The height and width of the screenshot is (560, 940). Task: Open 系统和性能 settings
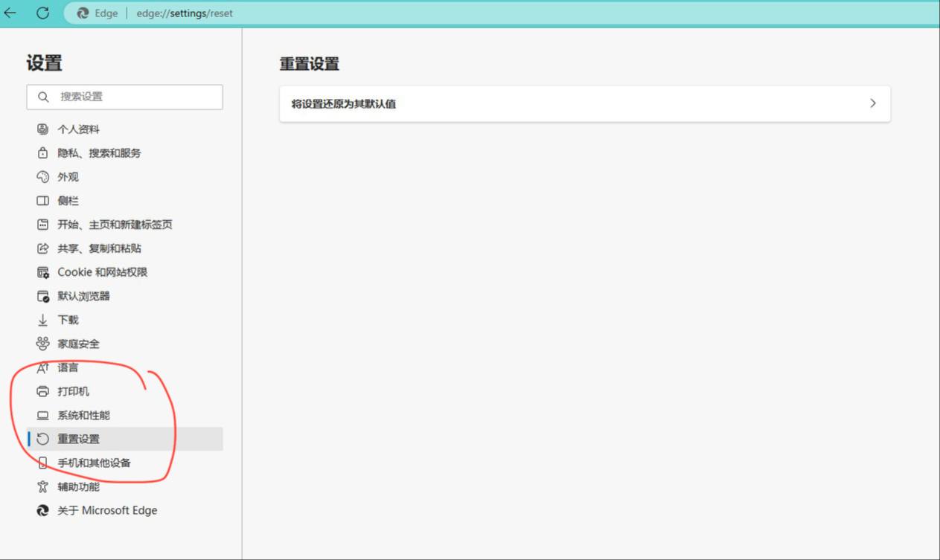coord(83,415)
